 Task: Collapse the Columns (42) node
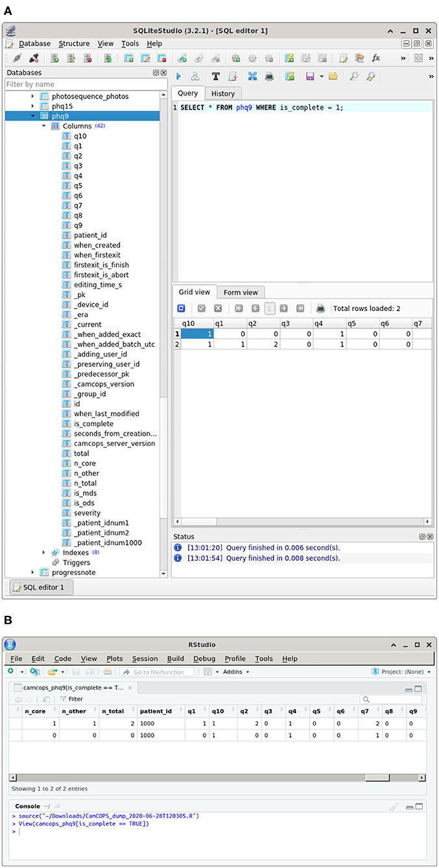click(43, 126)
